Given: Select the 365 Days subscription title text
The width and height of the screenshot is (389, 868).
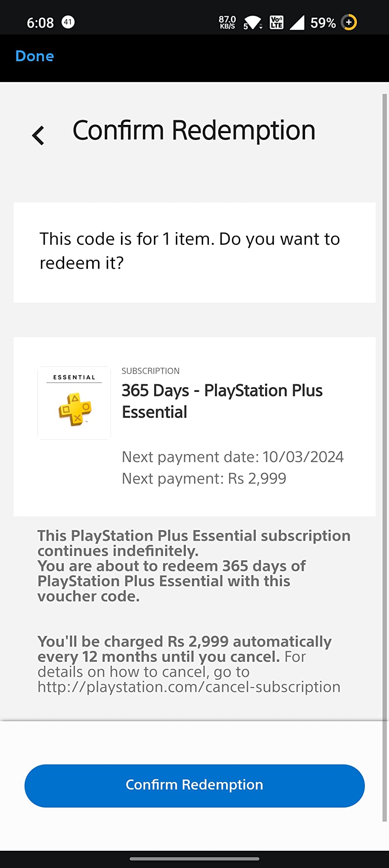Looking at the screenshot, I should click(x=222, y=401).
